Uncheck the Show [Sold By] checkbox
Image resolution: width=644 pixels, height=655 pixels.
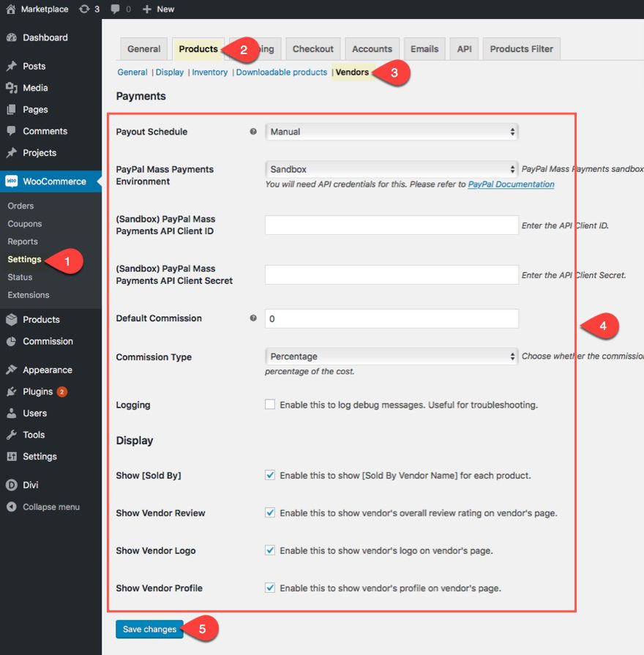(270, 476)
